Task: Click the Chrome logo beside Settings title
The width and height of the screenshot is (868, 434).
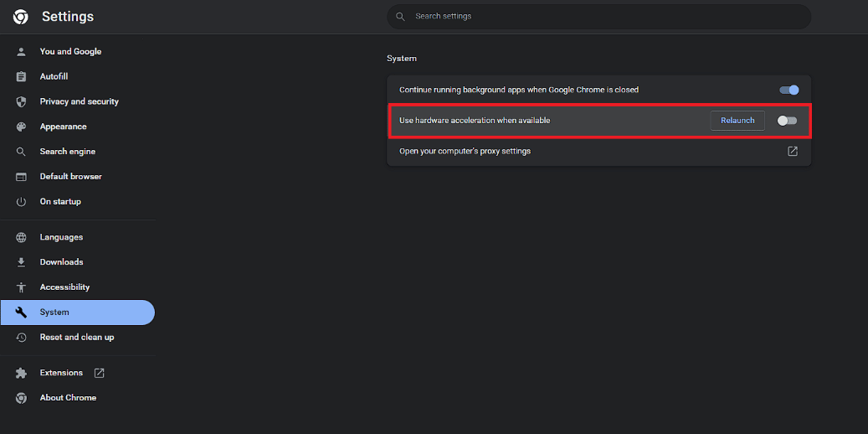Action: 21,18
